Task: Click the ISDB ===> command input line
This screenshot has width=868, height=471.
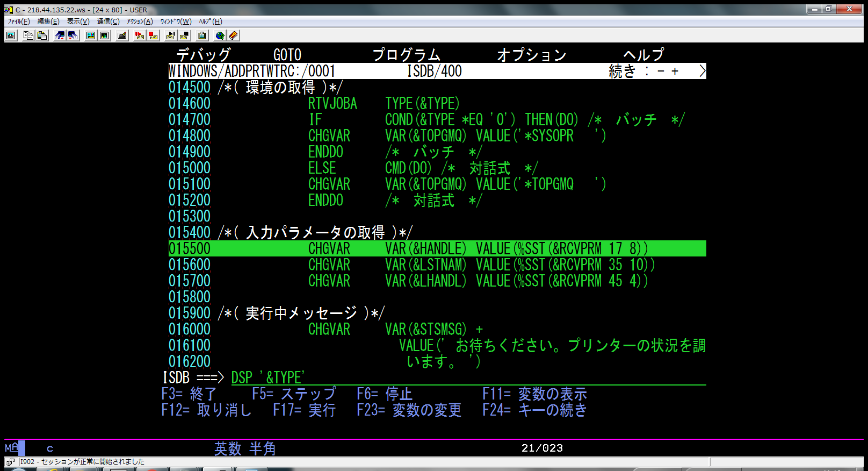Action: pos(467,377)
